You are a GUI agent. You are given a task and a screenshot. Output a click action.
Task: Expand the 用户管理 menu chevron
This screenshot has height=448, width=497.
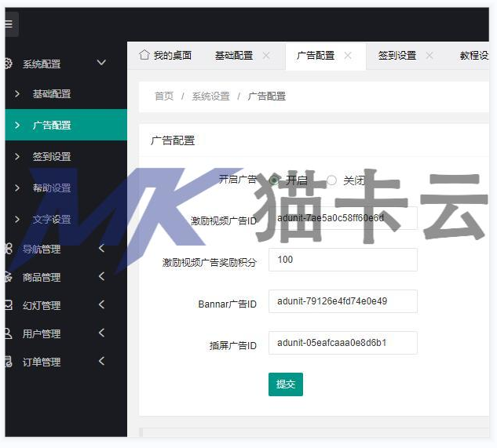point(101,333)
